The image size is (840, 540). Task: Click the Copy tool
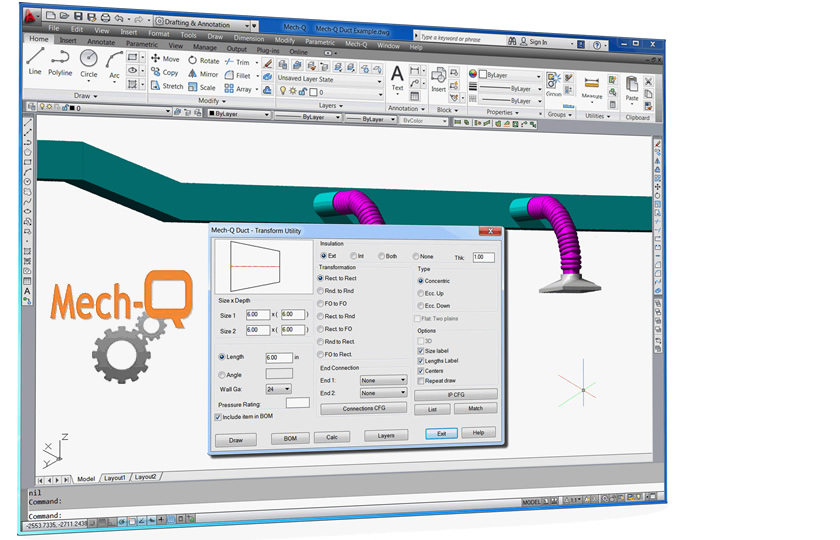pyautogui.click(x=164, y=72)
